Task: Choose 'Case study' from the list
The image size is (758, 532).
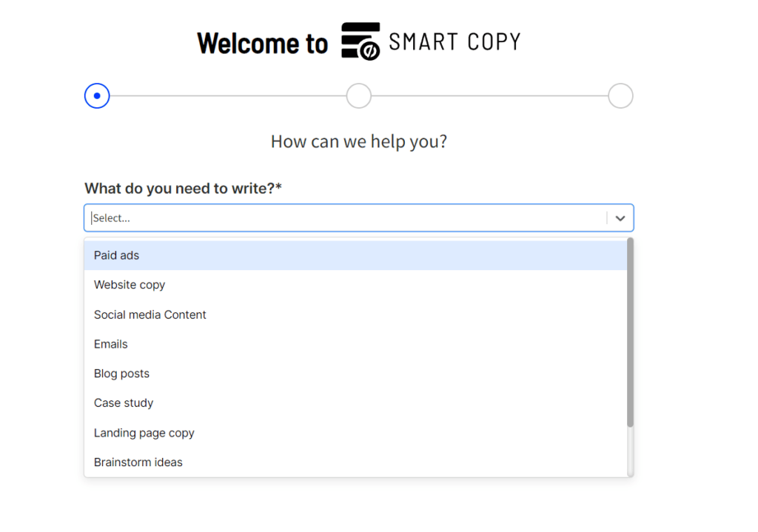Action: click(x=355, y=403)
